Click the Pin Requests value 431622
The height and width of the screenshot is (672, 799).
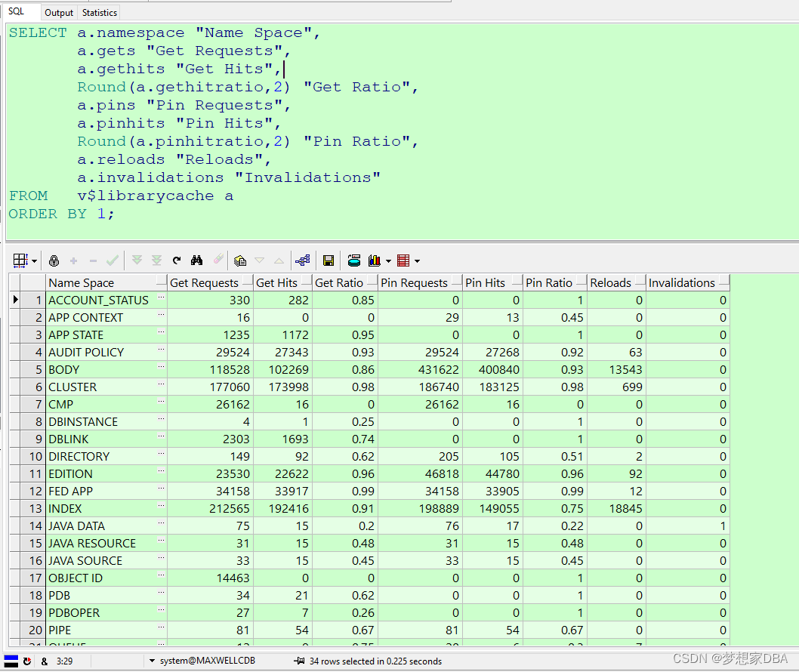439,370
